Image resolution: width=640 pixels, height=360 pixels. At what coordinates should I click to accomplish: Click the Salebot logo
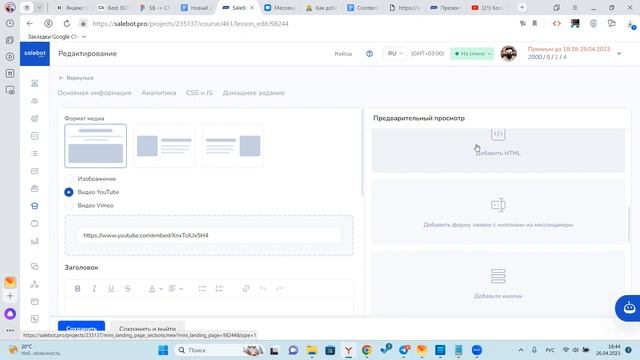(x=35, y=53)
